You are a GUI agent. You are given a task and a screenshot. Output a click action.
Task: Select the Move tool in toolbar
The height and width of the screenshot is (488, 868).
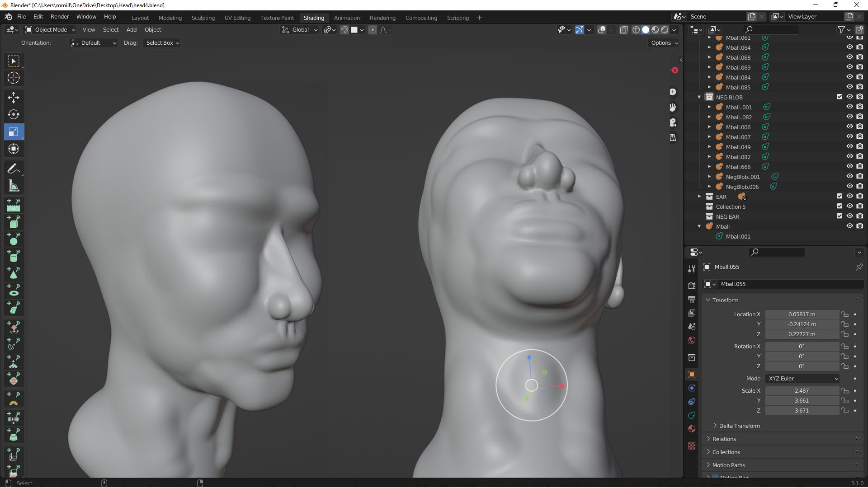pyautogui.click(x=14, y=97)
